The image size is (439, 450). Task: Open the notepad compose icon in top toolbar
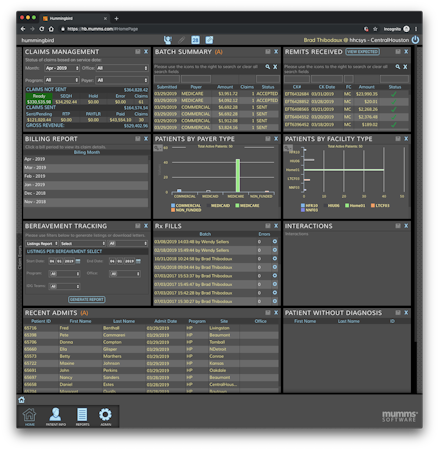coord(209,40)
